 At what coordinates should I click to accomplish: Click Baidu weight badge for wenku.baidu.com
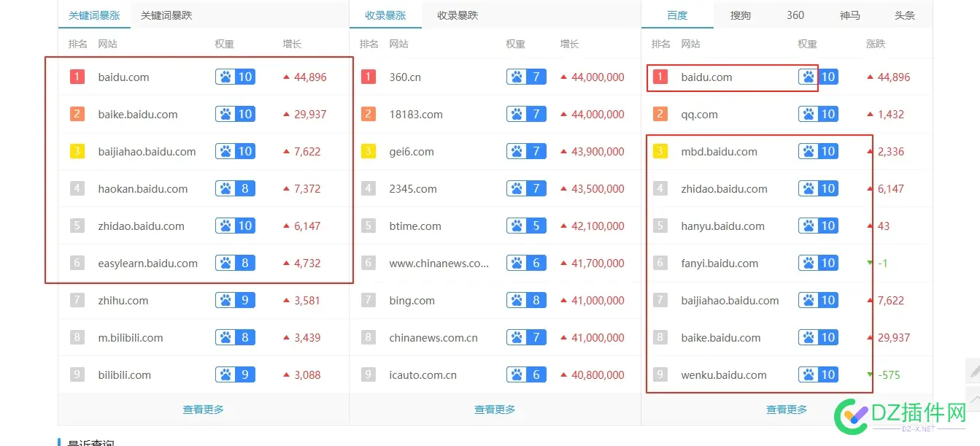[x=818, y=375]
